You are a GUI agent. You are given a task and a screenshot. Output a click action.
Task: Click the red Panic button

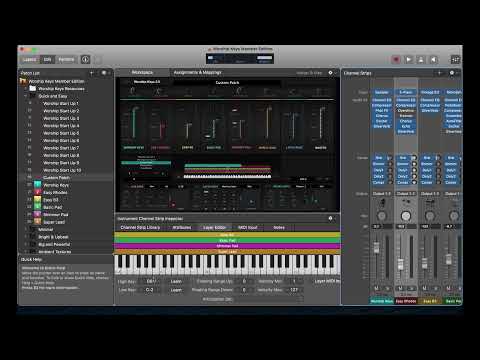(x=396, y=60)
